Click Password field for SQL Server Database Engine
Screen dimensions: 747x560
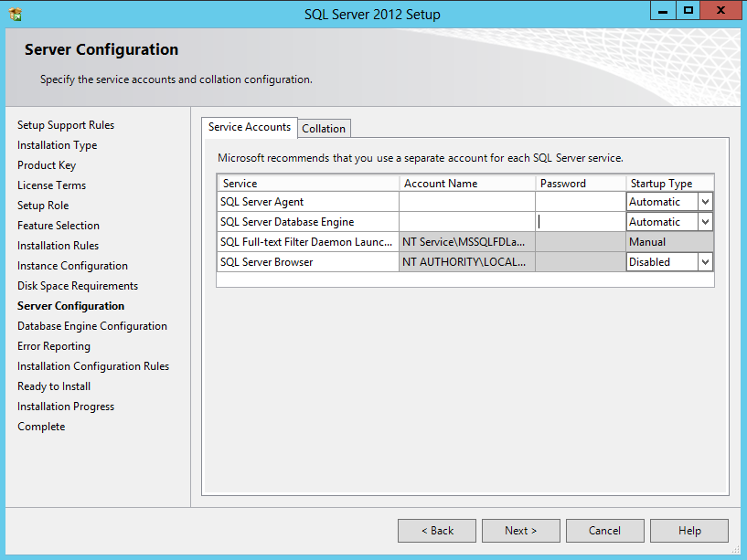click(581, 222)
